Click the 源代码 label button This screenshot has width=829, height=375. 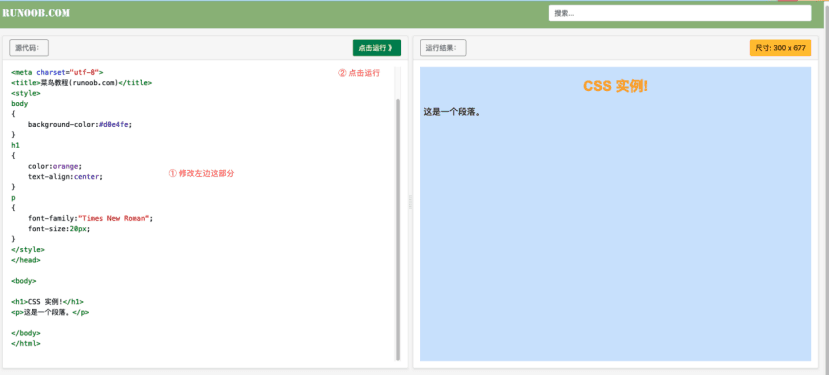(29, 48)
